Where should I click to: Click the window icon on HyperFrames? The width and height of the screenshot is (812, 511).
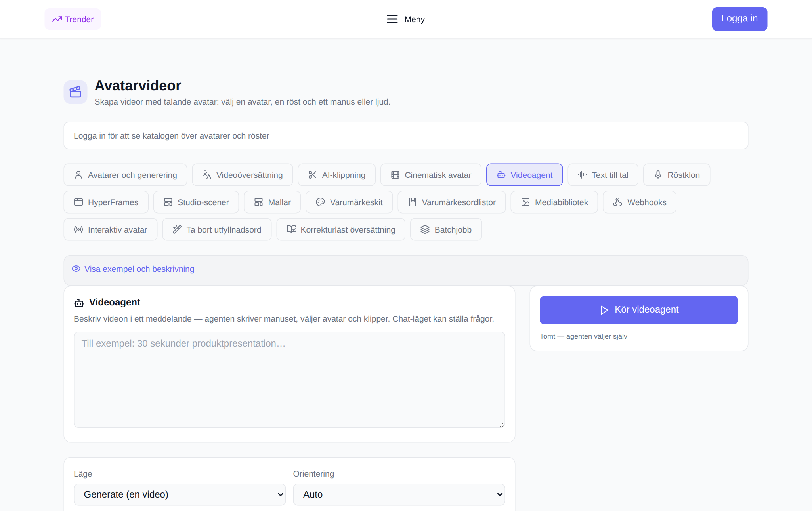(78, 202)
